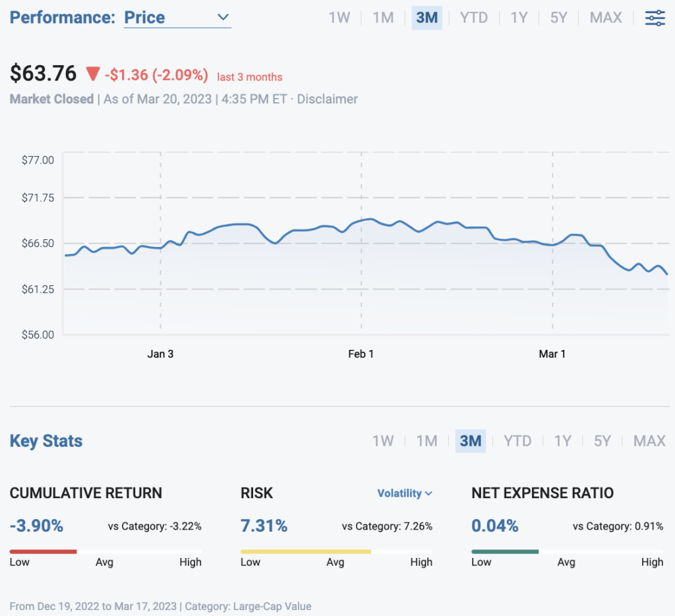
Task: Show MAX range on Performance chart
Action: [605, 18]
